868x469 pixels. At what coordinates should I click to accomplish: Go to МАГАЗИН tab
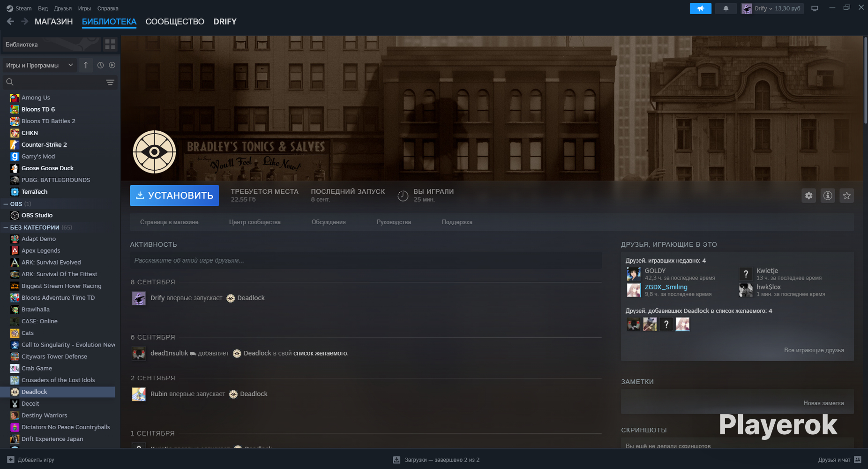coord(53,22)
